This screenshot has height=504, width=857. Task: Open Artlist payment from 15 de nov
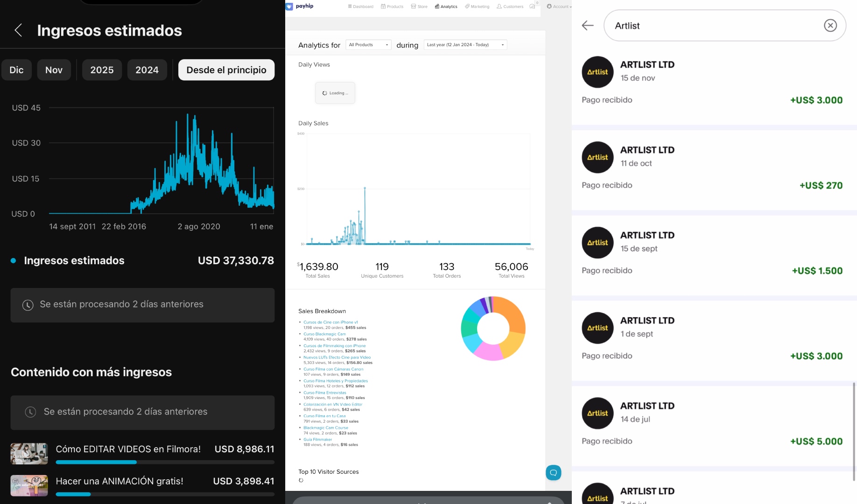(x=712, y=82)
